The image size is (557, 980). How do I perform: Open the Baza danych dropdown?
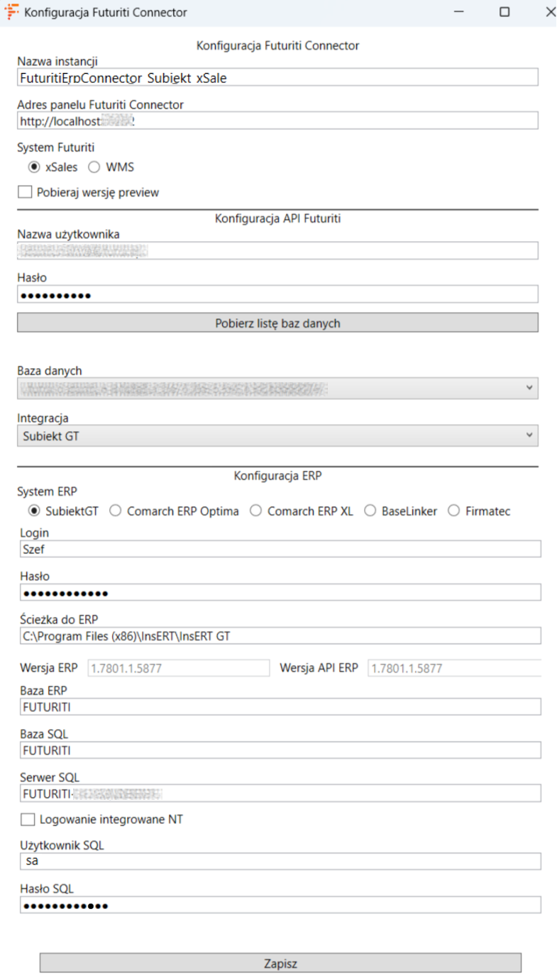coord(277,388)
